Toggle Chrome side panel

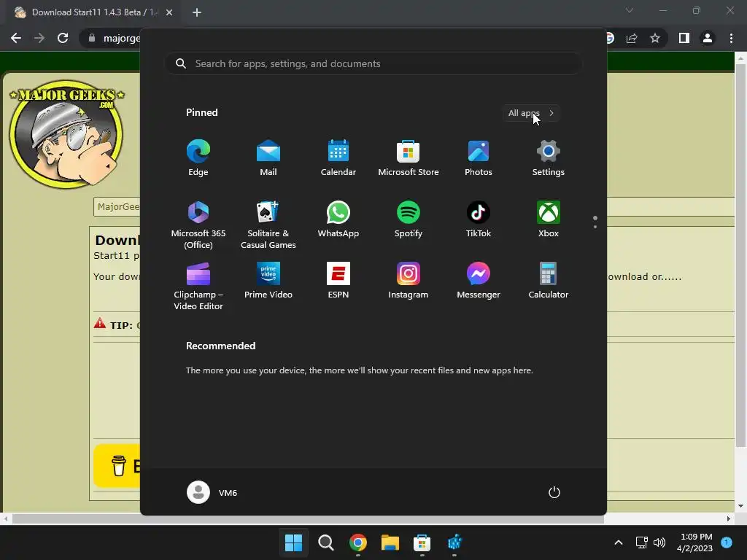[x=684, y=38]
